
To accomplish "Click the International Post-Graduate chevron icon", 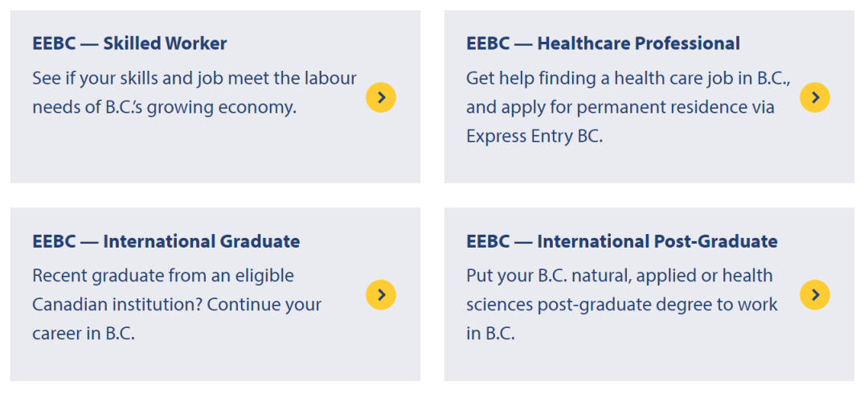I will [x=815, y=295].
